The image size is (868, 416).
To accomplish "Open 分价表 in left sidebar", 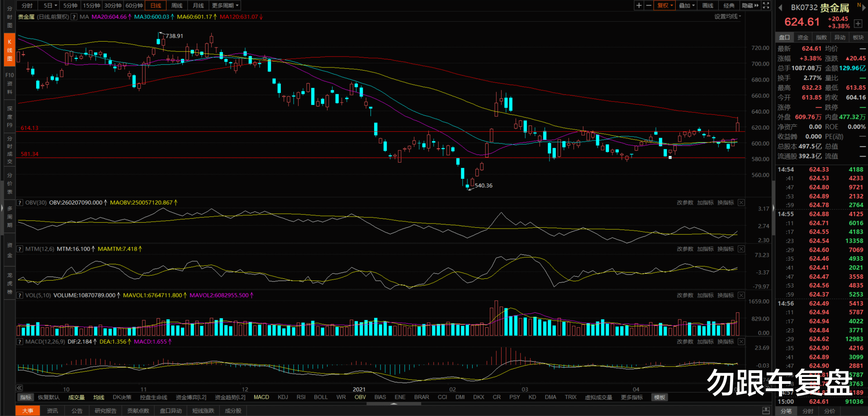I will click(9, 183).
